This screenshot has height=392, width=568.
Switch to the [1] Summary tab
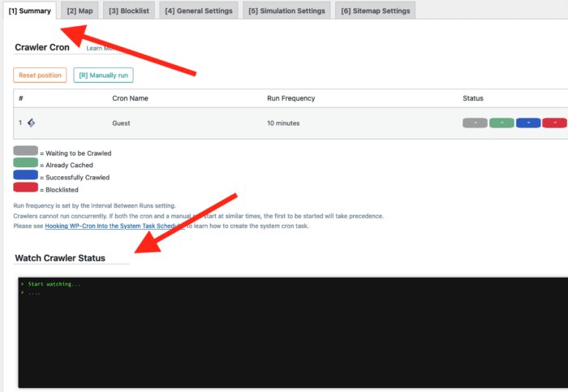point(30,11)
